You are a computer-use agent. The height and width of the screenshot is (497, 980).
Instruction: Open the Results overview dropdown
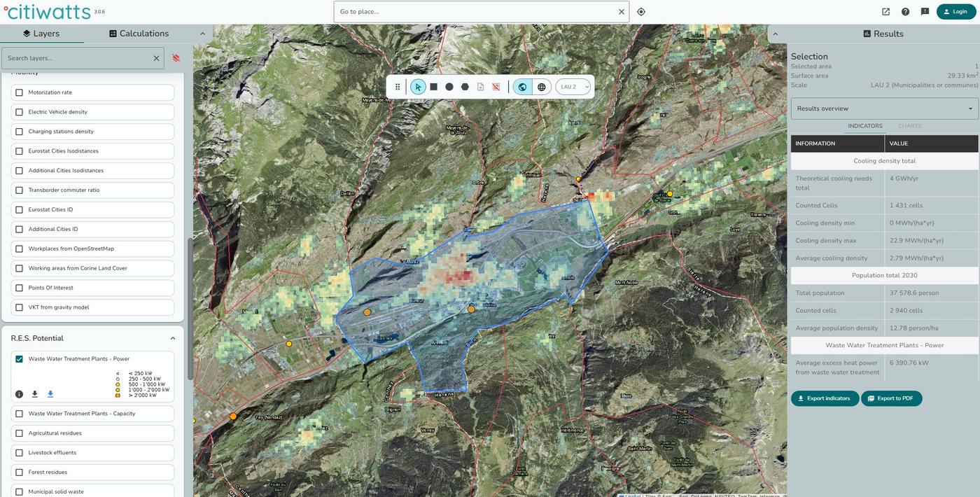pyautogui.click(x=884, y=108)
